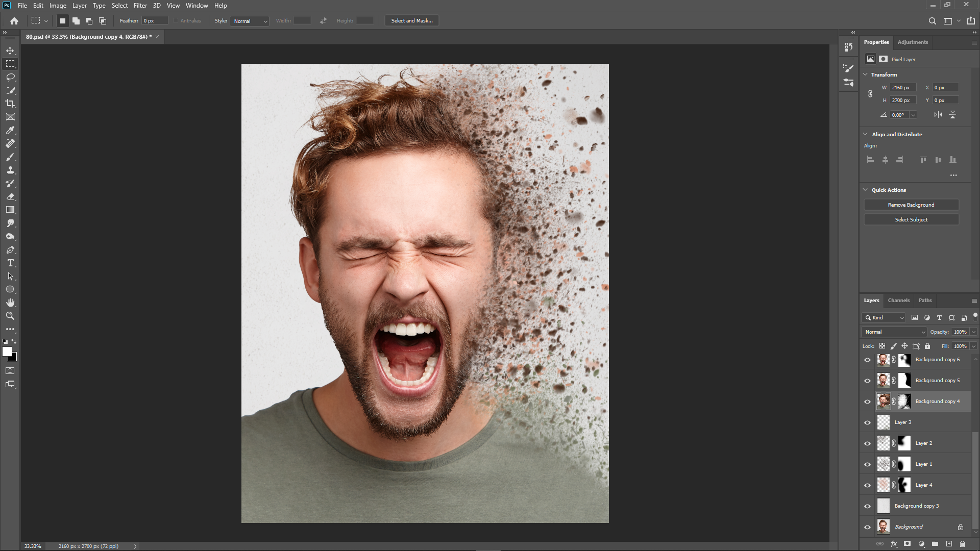The height and width of the screenshot is (551, 980).
Task: Switch to the Paths tab
Action: pos(925,300)
